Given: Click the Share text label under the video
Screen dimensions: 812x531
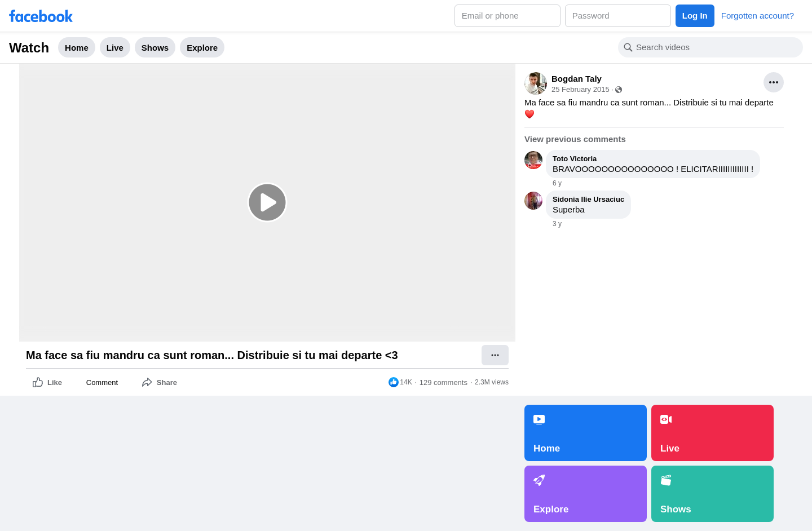Looking at the screenshot, I should click(167, 382).
